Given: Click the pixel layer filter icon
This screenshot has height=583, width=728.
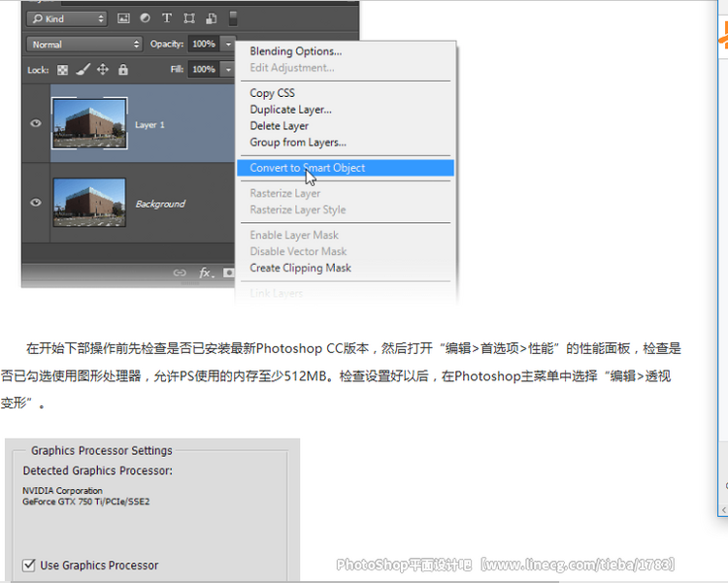Looking at the screenshot, I should tap(123, 18).
